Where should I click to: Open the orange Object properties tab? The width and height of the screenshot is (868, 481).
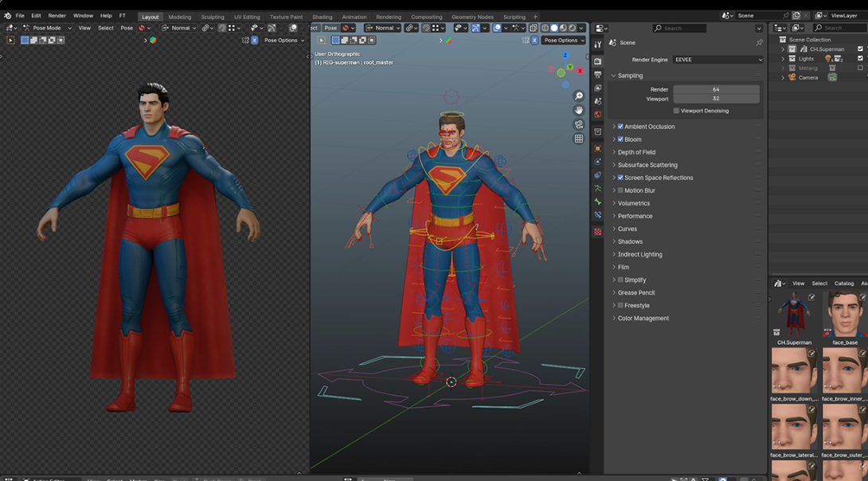[x=598, y=148]
